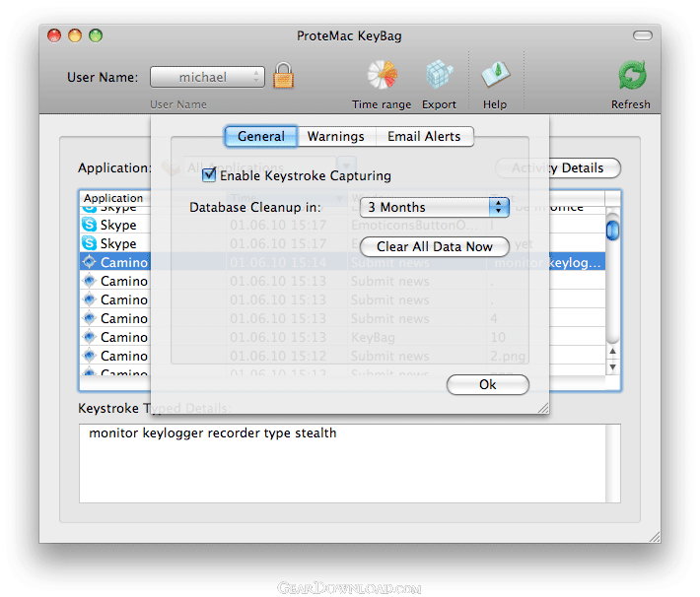Click the sheet resize grip near Ok
This screenshot has height=597, width=700.
[x=543, y=408]
